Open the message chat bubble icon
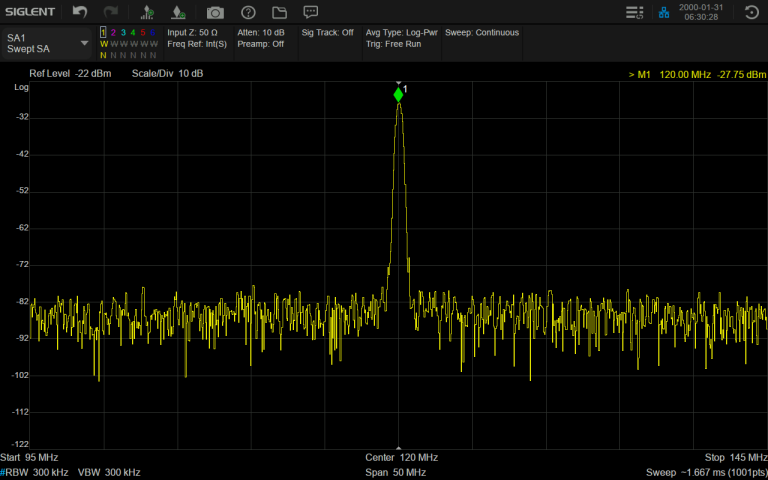 tap(311, 12)
